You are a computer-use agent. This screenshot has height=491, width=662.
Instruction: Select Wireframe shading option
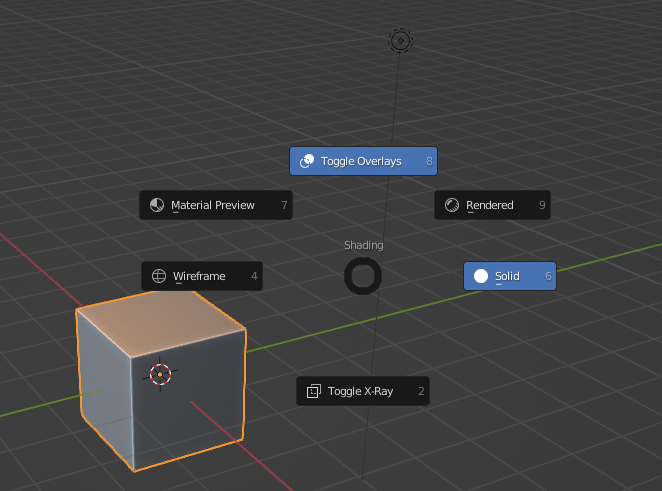click(x=202, y=276)
